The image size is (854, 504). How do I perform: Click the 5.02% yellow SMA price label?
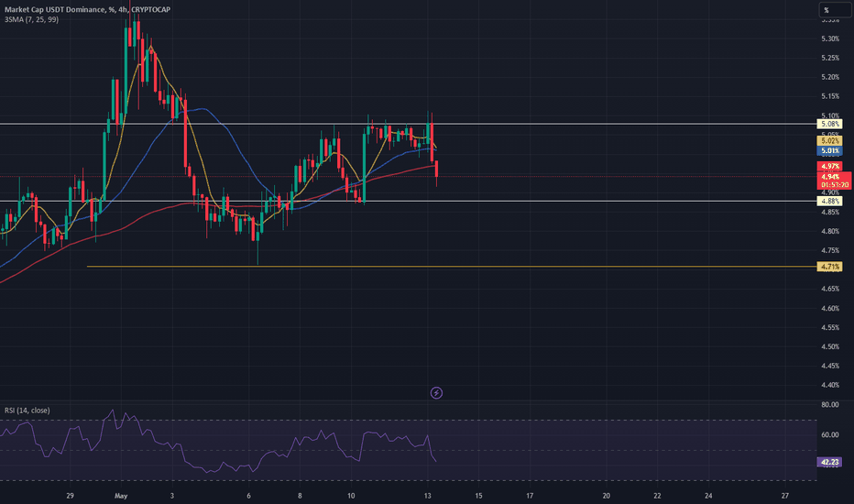pos(830,141)
